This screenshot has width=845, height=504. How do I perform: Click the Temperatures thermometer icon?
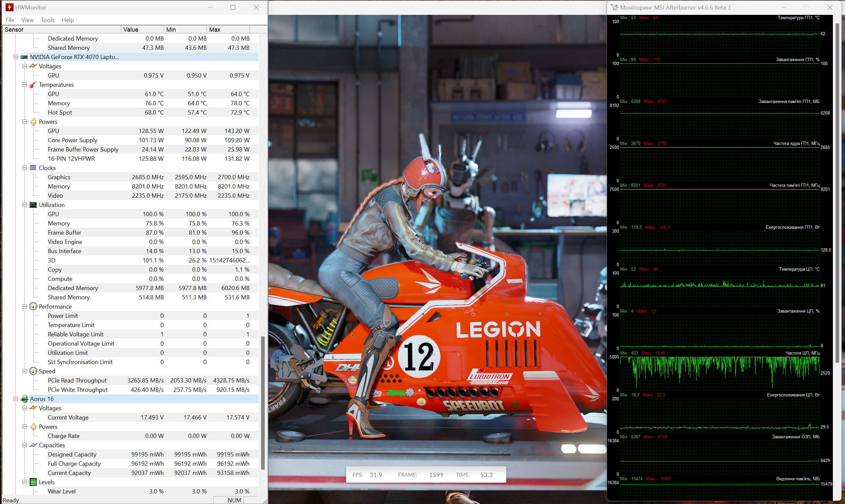pyautogui.click(x=33, y=85)
